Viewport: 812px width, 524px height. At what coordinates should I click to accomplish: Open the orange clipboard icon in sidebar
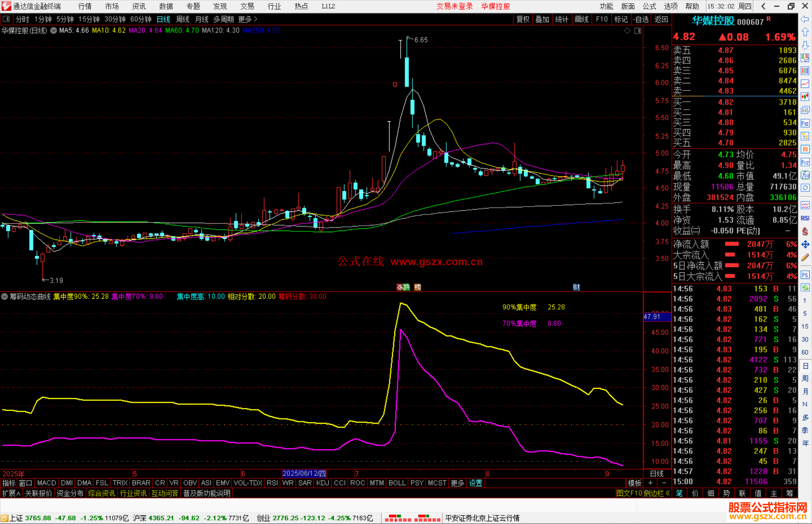coord(805,149)
